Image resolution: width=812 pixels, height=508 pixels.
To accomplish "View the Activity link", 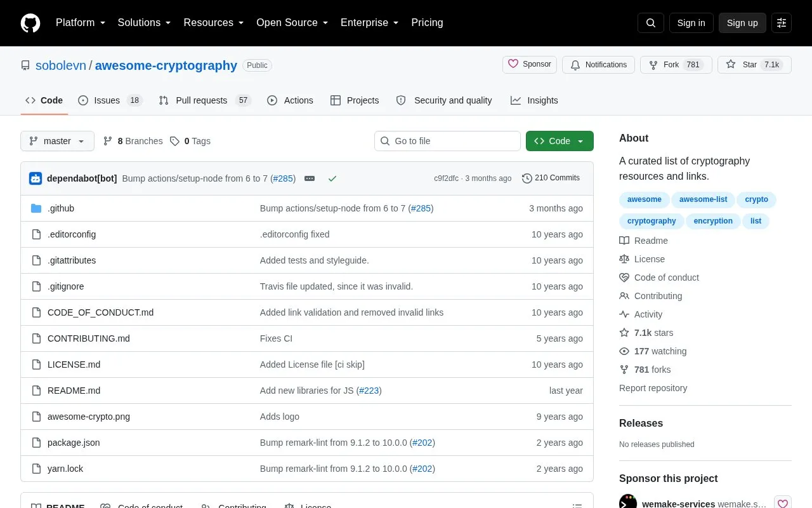I will tap(641, 314).
